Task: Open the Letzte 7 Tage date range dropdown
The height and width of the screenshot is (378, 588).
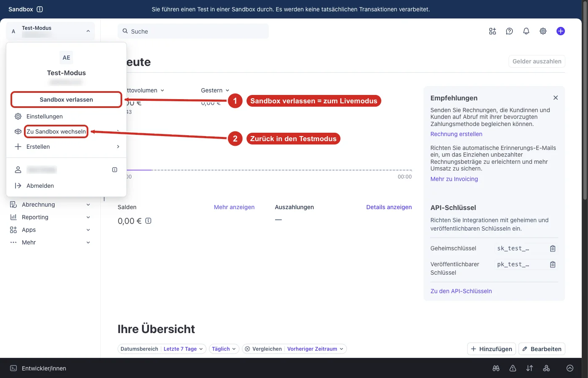Action: (183, 349)
